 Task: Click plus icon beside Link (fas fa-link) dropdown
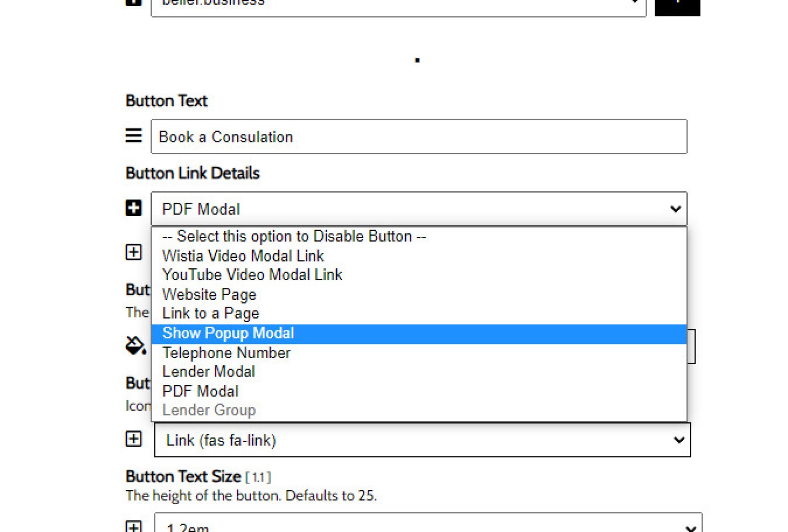[133, 439]
